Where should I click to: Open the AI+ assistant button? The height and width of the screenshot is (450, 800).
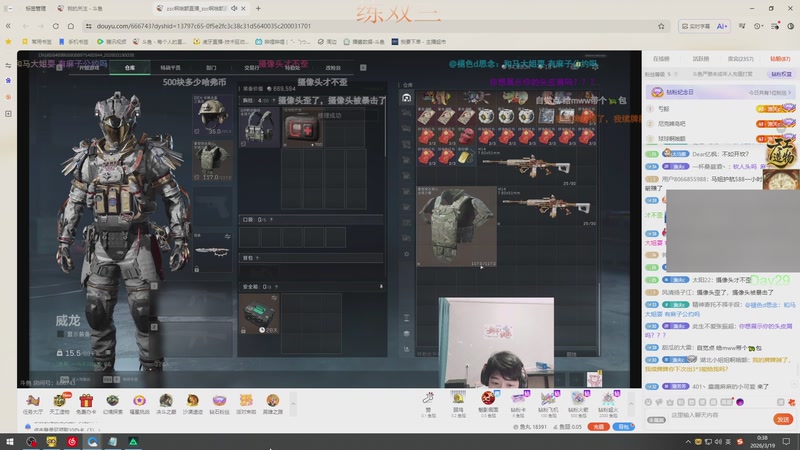point(722,26)
